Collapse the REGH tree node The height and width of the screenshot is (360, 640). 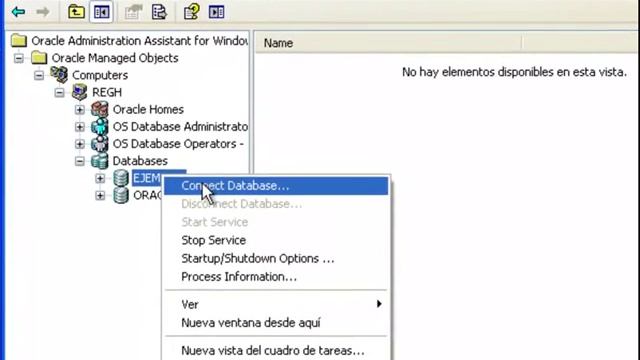[59, 92]
